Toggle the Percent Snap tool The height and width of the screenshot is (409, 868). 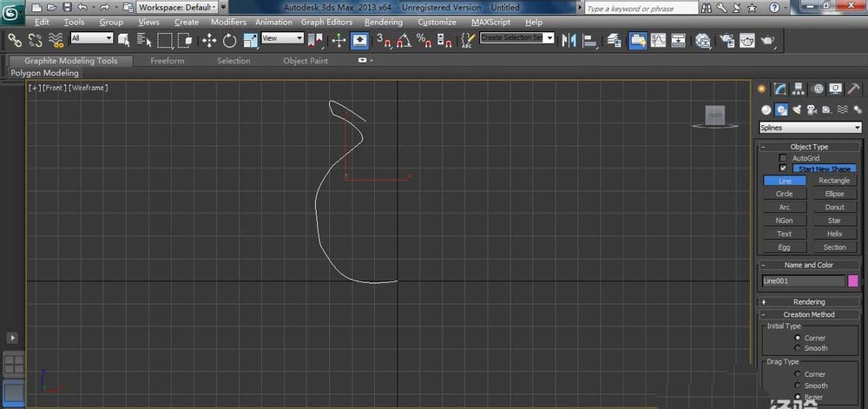424,40
